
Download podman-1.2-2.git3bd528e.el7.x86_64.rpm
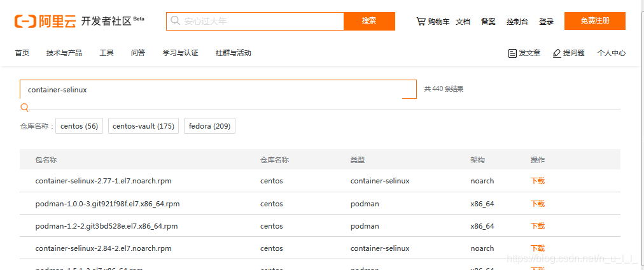click(x=538, y=226)
